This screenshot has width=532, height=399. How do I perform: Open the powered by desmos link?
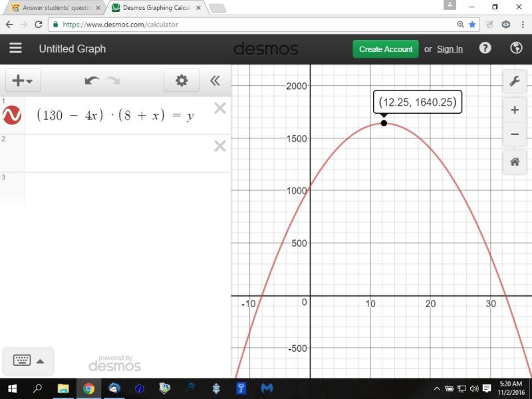pyautogui.click(x=114, y=363)
